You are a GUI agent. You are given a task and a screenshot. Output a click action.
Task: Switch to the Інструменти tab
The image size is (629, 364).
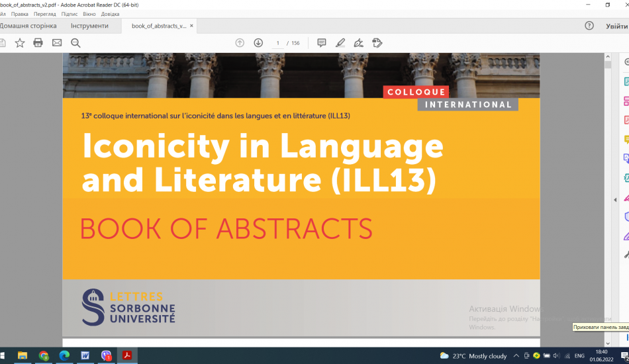tap(89, 26)
